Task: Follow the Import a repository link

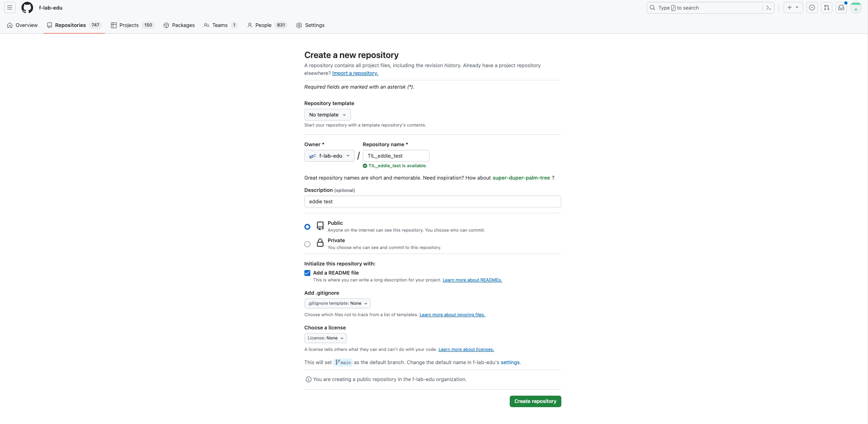Action: point(355,73)
